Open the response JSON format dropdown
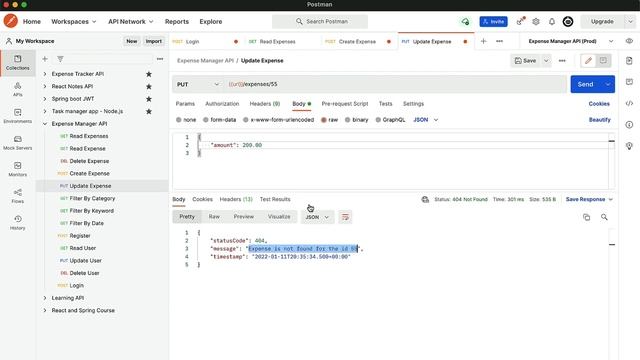This screenshot has height=360, width=640. pos(317,217)
